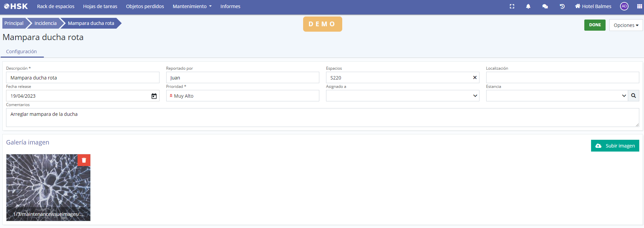This screenshot has height=228, width=644.
Task: Select the Configuración tab
Action: coord(22,52)
